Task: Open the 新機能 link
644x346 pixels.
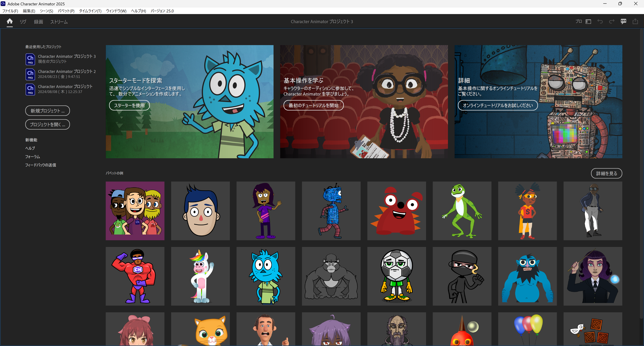Action: (x=31, y=140)
